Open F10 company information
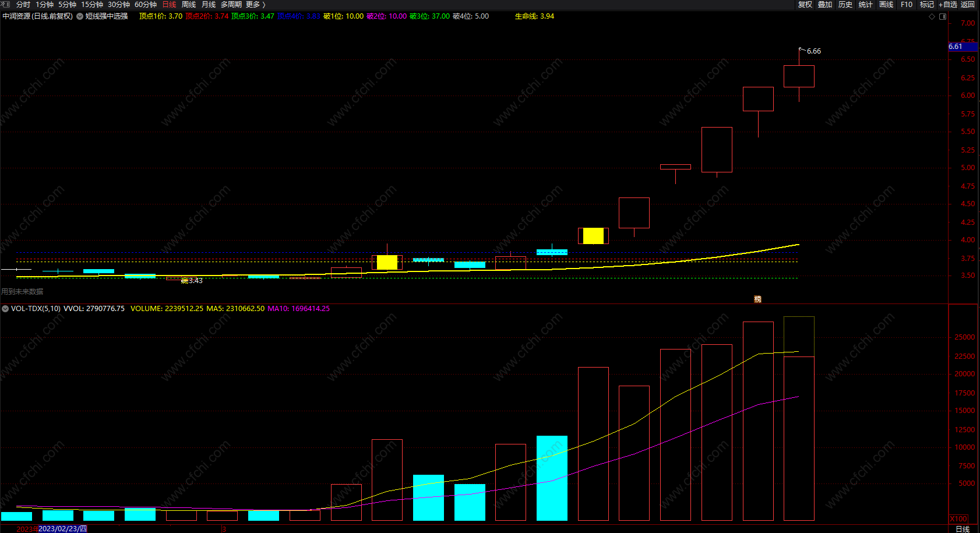Screen dimensions: 980x533 907,4
